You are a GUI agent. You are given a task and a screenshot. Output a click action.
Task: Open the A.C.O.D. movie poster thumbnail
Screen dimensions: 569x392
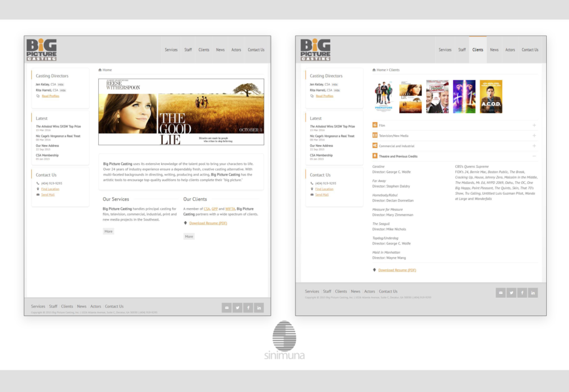[491, 97]
